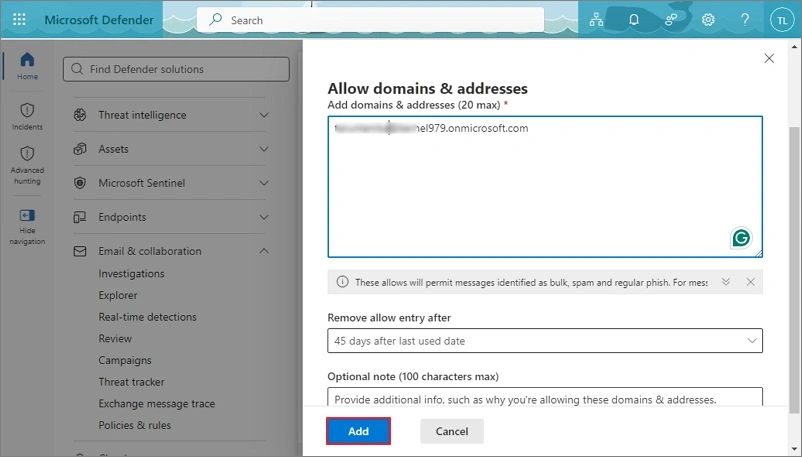Open Explorer in the navigation
This screenshot has width=802, height=457.
(x=118, y=295)
